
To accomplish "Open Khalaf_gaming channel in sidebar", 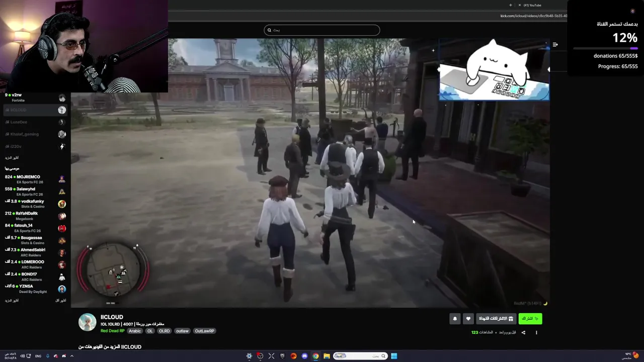I will pyautogui.click(x=35, y=134).
